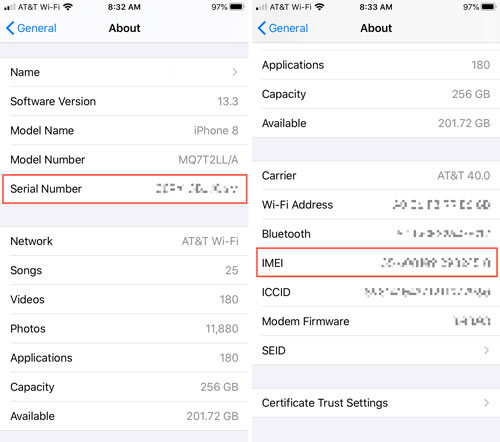Tap model number MQ7T2LL/A
Screen dimensions: 500x442
pyautogui.click(x=208, y=160)
